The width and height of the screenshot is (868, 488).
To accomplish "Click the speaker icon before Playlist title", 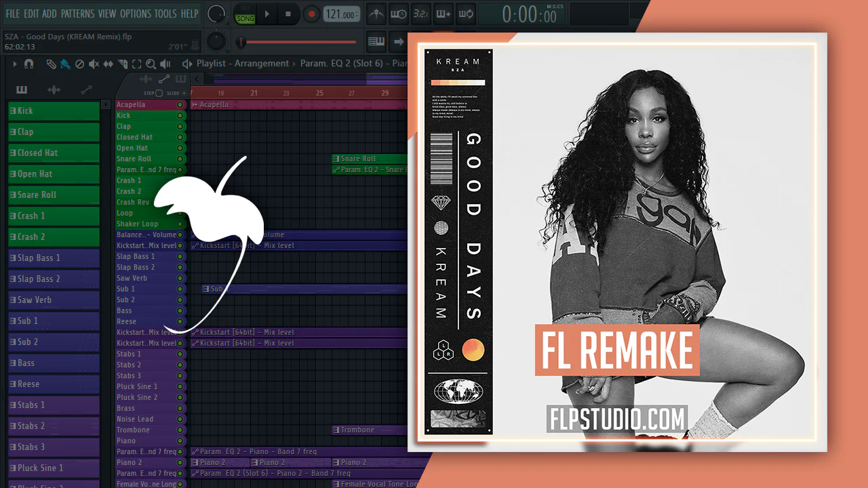I will (187, 64).
